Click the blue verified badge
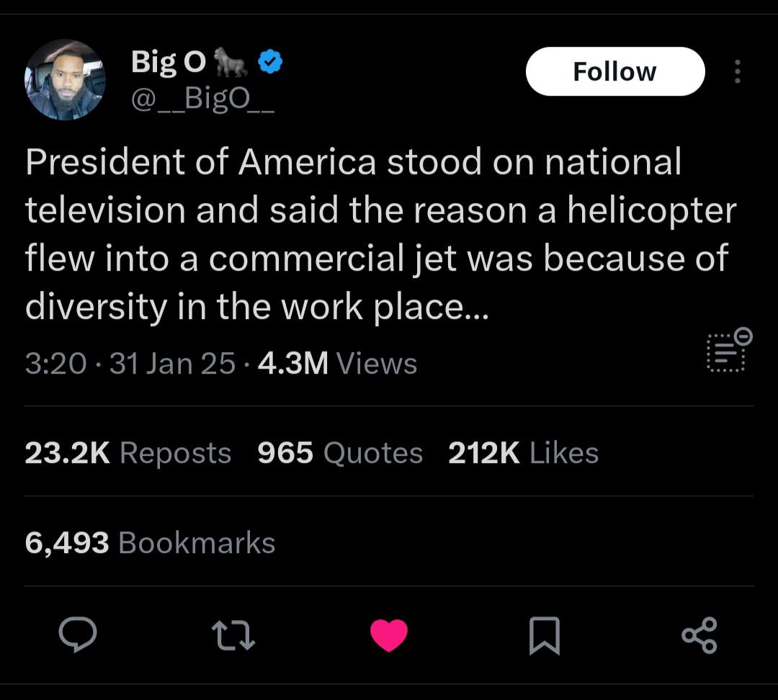 (x=270, y=61)
